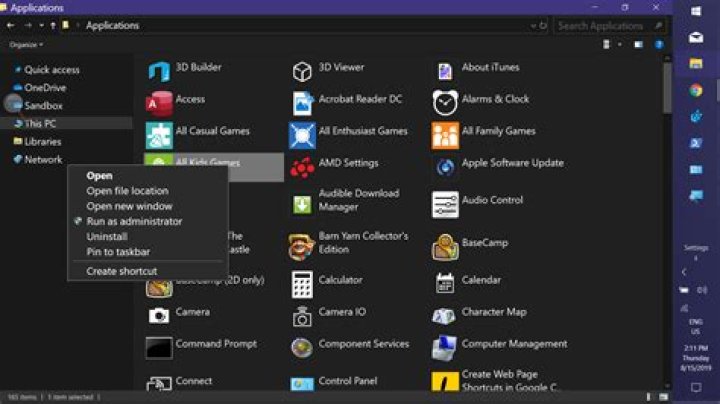This screenshot has height=404, width=720.
Task: Select Sandbox in the navigation pane
Action: 43,106
